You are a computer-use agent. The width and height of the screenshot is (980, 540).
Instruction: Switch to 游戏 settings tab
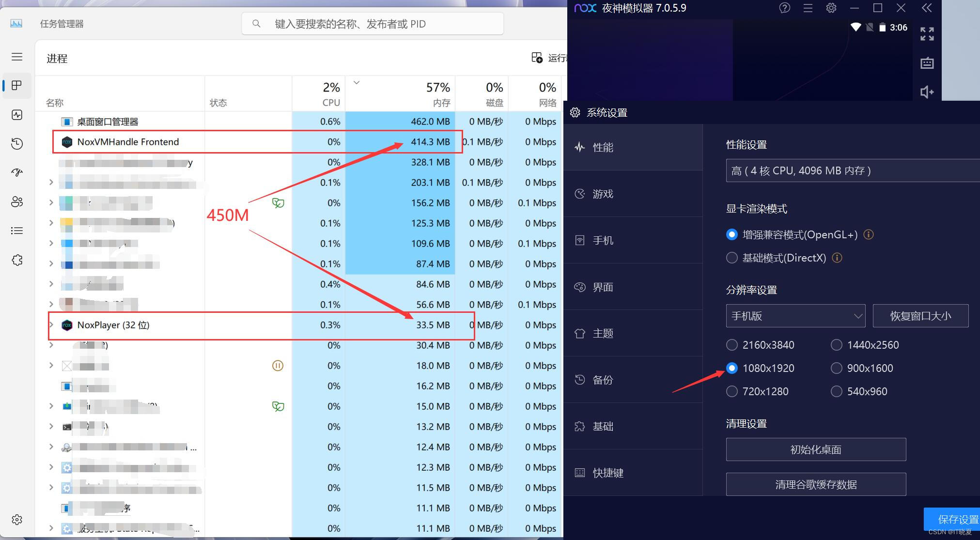[x=603, y=194]
